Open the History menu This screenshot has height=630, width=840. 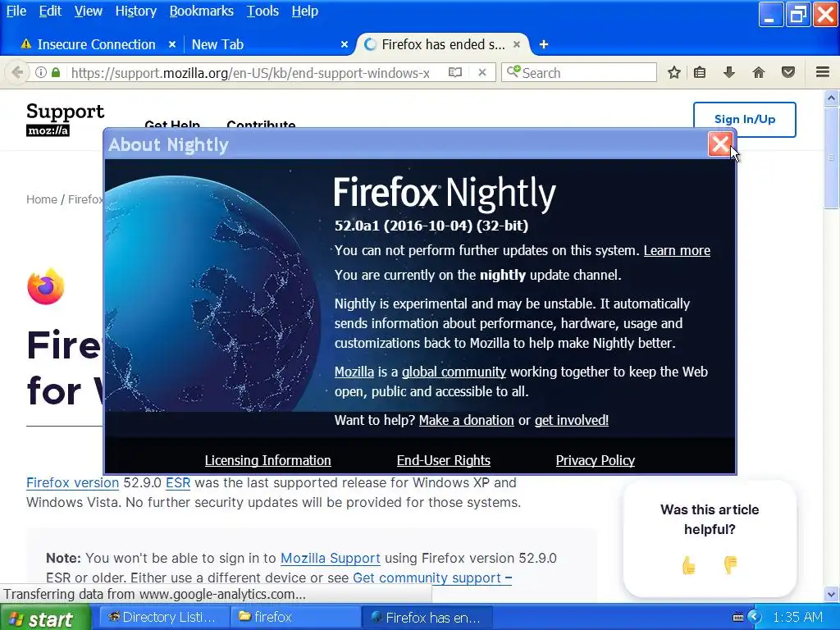point(136,11)
